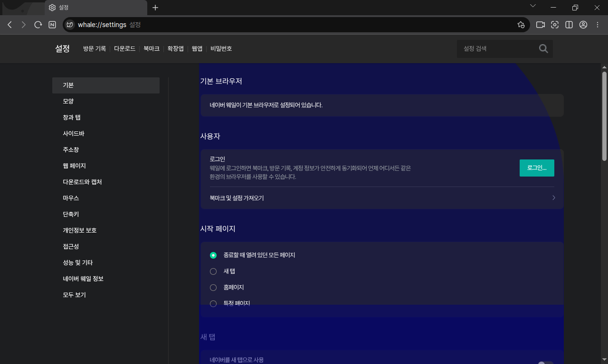Click the screen capture icon
Screen dimensions: 608x364
(555, 25)
